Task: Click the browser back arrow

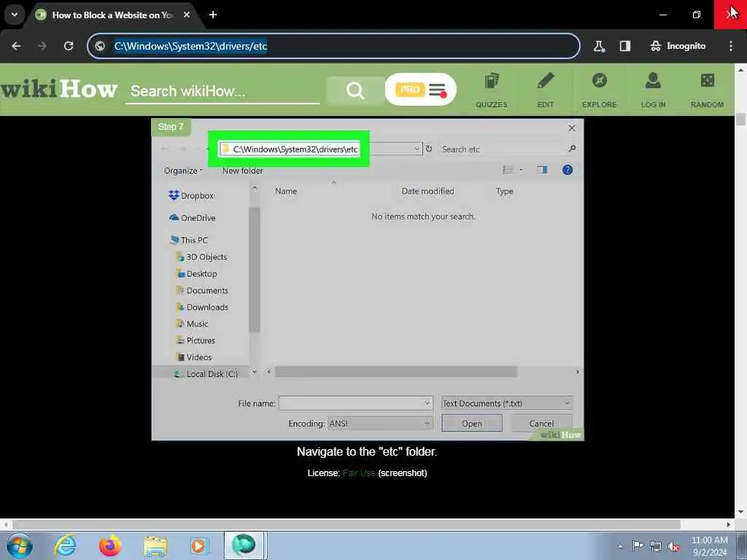Action: click(x=16, y=46)
